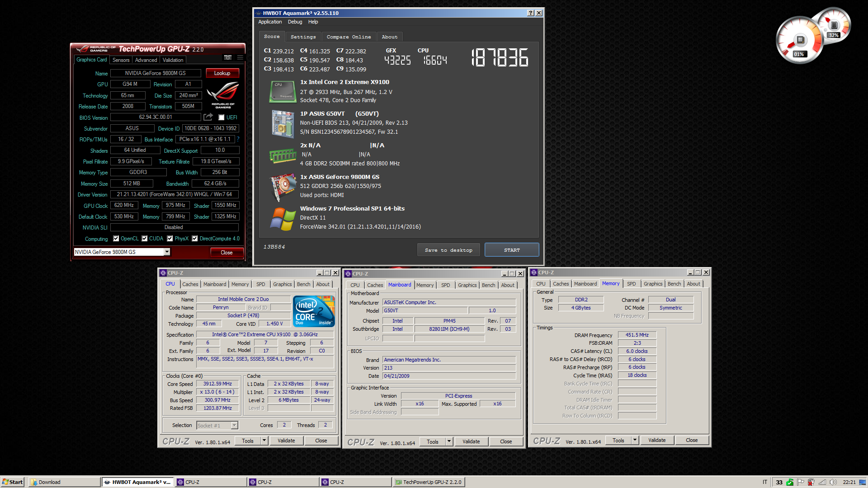Open the SPD tab in Memory CPU-Z window
Screen dimensions: 868x488
click(x=631, y=284)
